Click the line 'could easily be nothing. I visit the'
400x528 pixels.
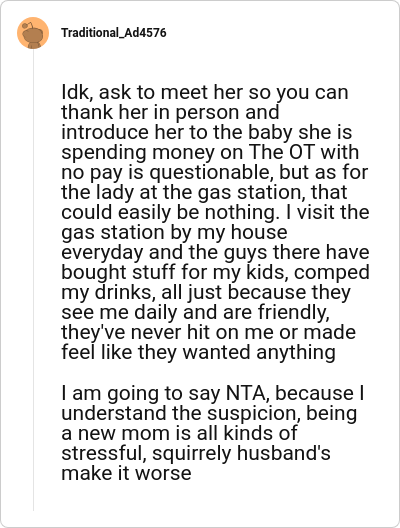click(x=215, y=212)
